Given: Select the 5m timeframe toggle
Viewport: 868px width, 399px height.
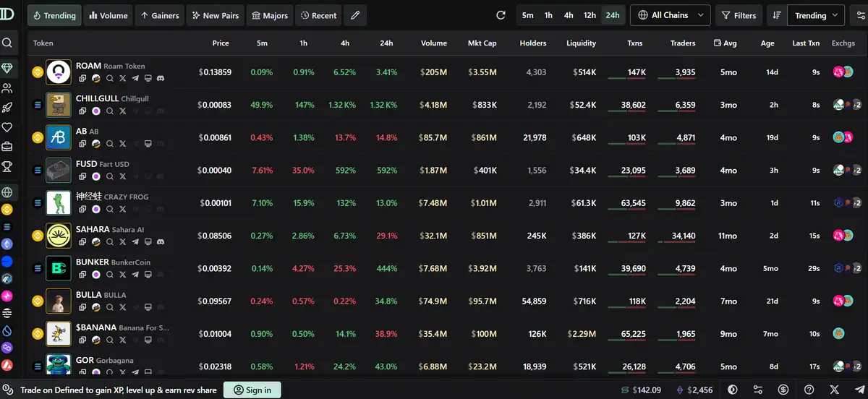Looking at the screenshot, I should [527, 15].
